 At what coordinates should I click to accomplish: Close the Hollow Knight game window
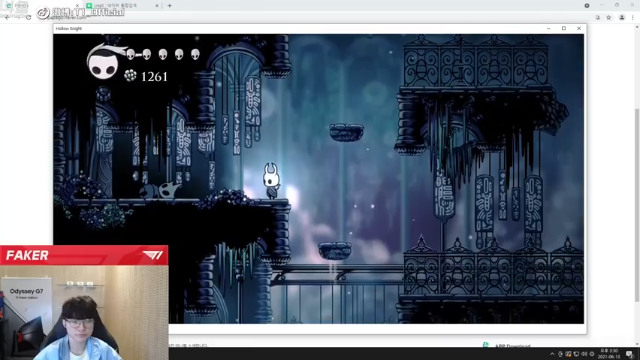point(579,29)
